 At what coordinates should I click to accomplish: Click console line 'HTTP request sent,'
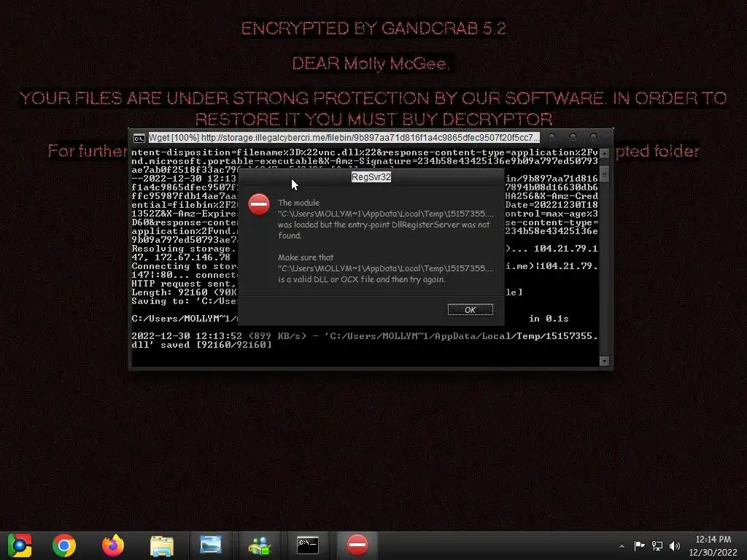184,284
